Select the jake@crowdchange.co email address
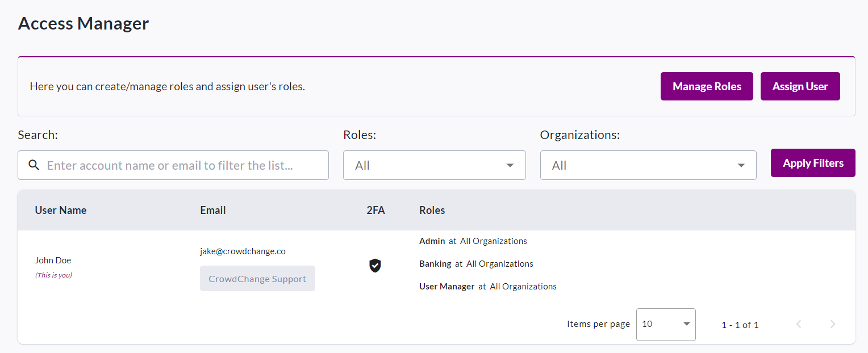Screen dimensions: 868x353 [x=243, y=251]
